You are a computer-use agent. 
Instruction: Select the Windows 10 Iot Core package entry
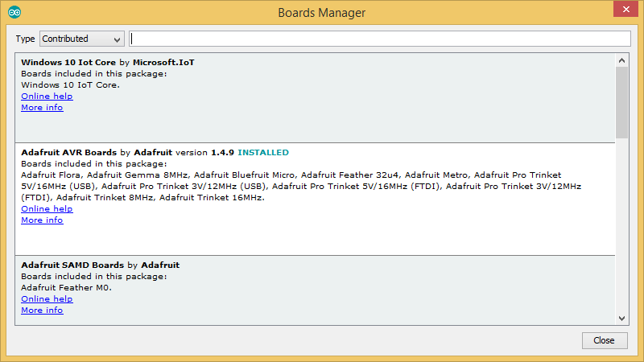point(315,97)
